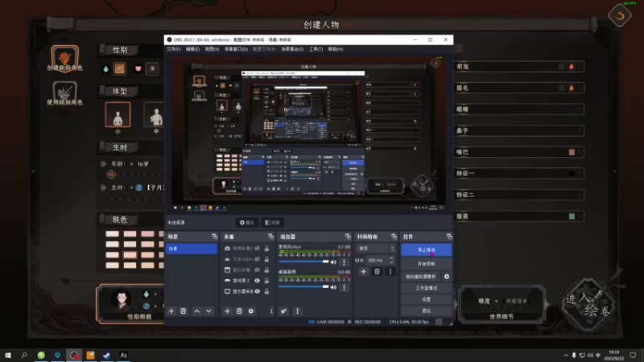
Task: Open the 编辑(E) menu in OBS
Action: (x=192, y=49)
